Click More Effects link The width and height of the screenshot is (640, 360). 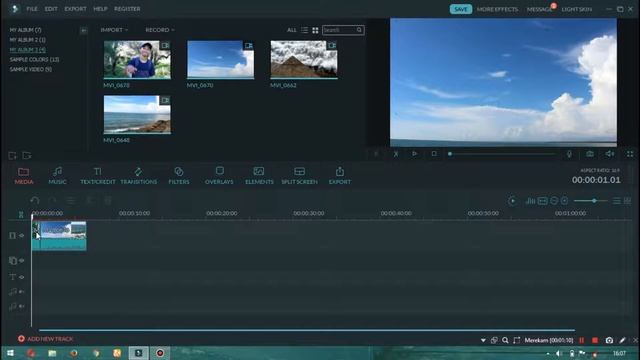pos(497,9)
